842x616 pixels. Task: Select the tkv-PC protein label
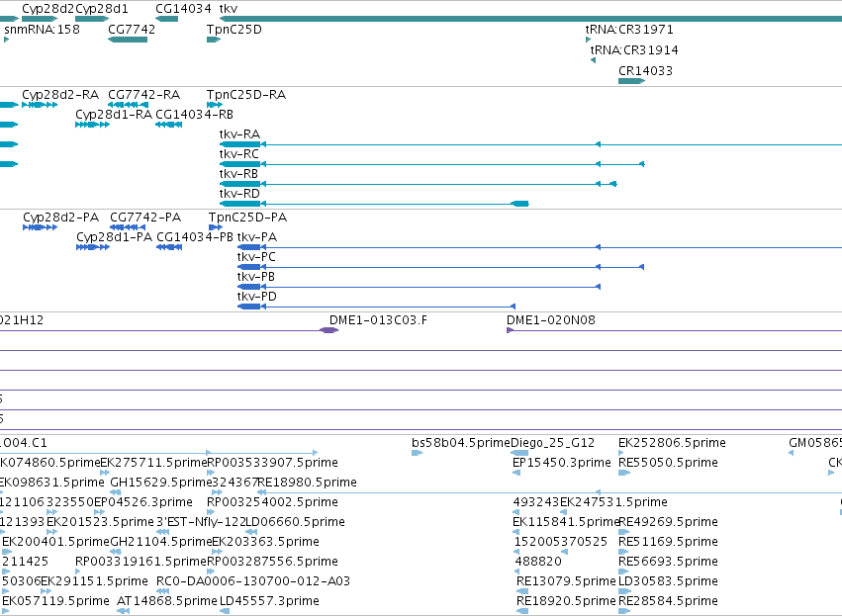(x=256, y=257)
